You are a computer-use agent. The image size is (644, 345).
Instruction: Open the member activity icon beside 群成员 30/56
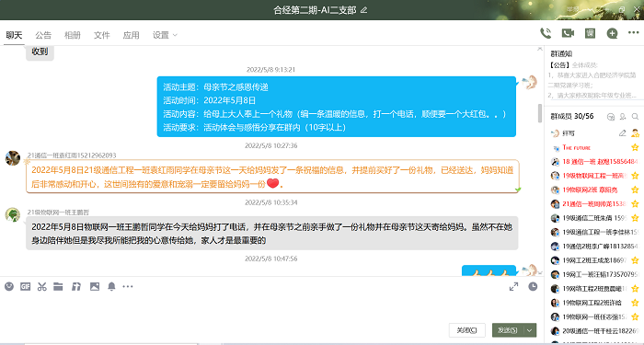611,117
